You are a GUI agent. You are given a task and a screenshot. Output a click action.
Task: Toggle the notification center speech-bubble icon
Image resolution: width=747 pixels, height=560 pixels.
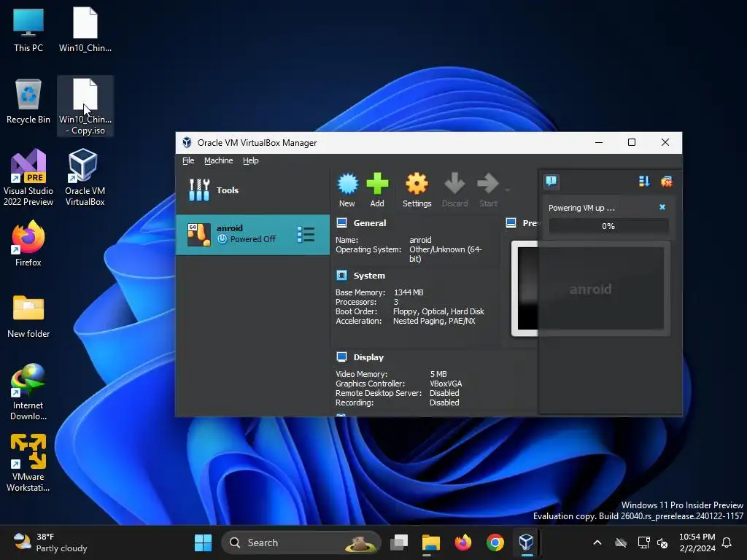(x=551, y=181)
